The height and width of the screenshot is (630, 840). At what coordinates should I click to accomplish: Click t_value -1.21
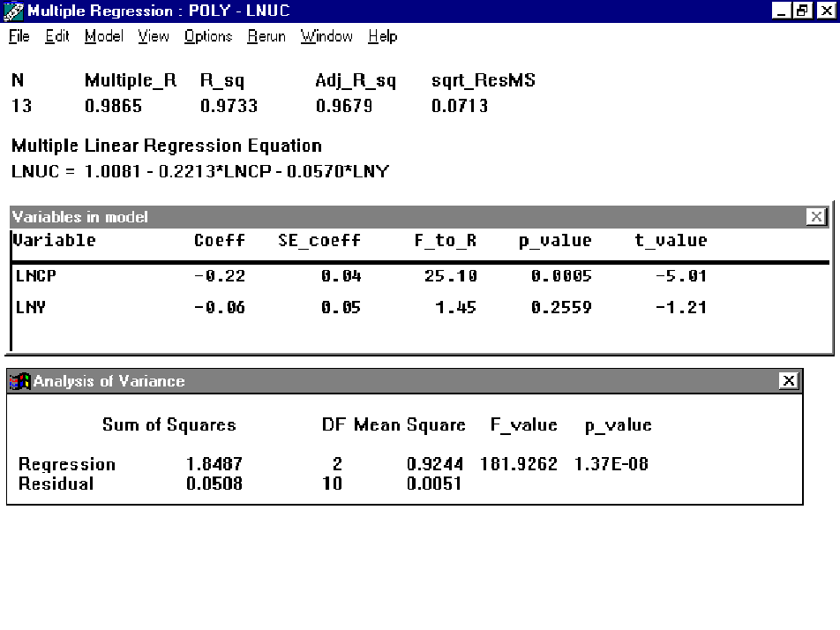(681, 307)
